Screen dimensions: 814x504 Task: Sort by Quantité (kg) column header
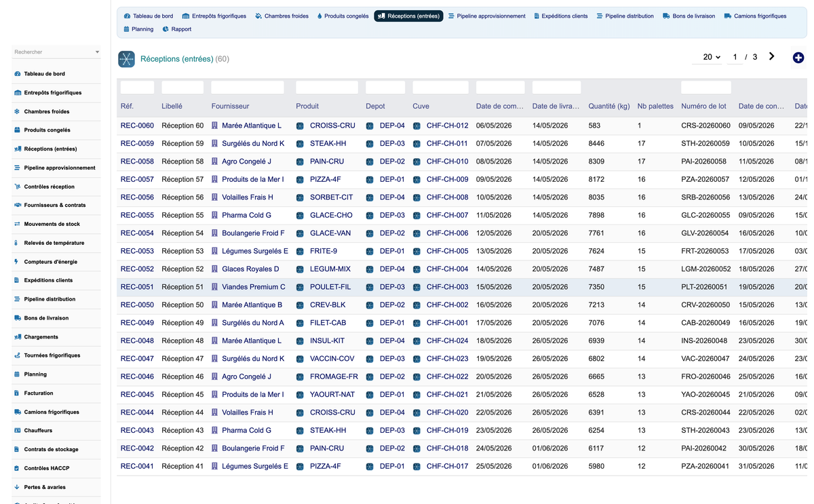[609, 106]
